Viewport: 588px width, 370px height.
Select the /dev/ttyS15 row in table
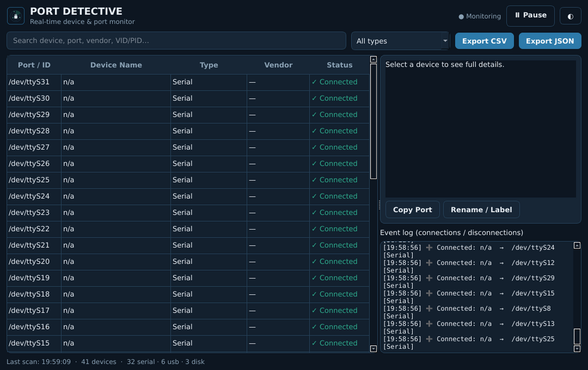[x=188, y=344]
